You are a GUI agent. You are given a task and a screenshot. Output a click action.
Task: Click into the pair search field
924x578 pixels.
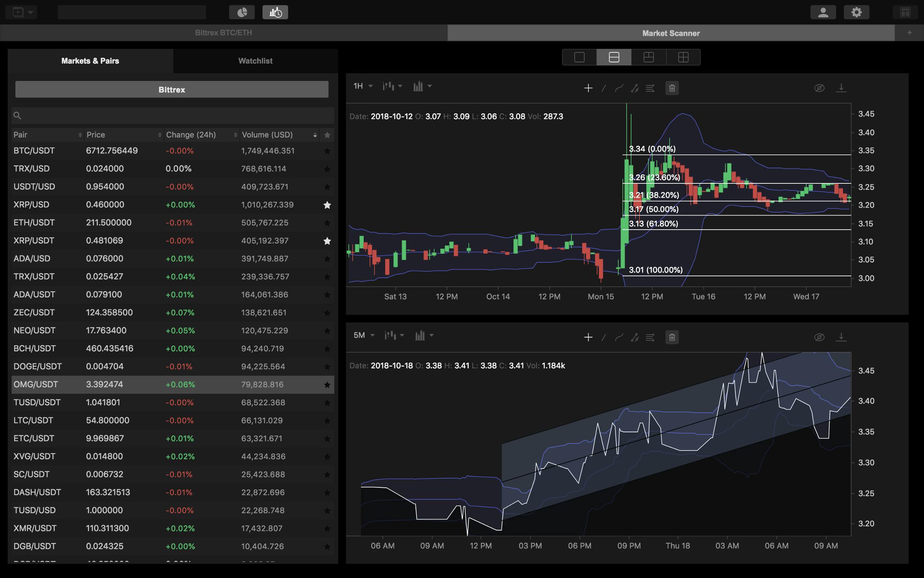pyautogui.click(x=172, y=116)
